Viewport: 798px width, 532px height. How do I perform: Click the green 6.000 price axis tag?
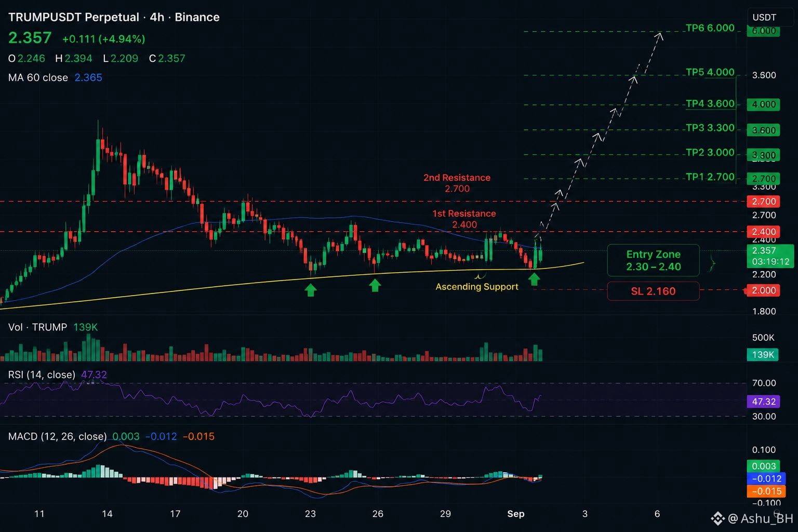pyautogui.click(x=764, y=31)
